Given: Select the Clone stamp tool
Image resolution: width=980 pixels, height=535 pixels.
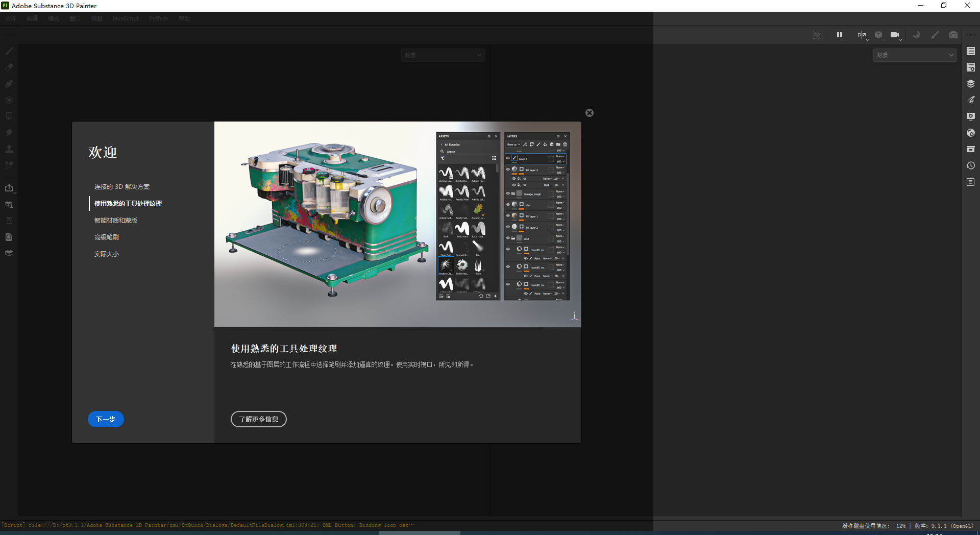Looking at the screenshot, I should click(9, 149).
